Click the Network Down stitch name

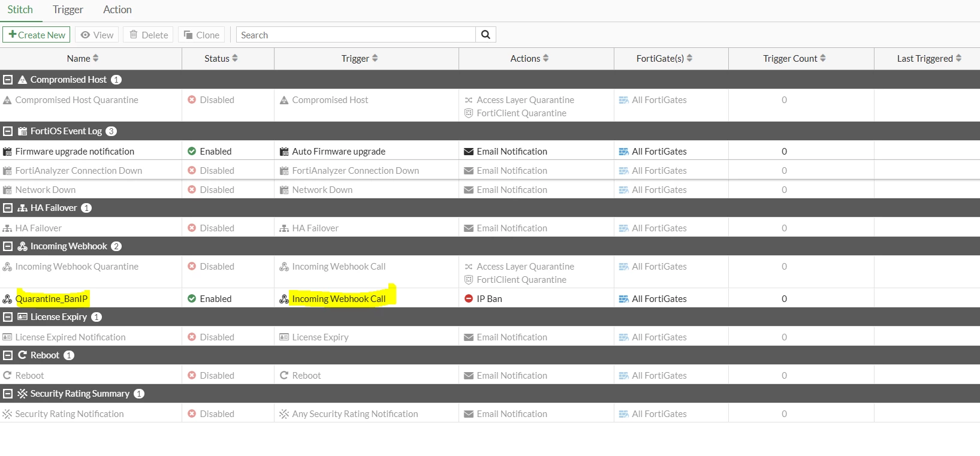click(46, 190)
